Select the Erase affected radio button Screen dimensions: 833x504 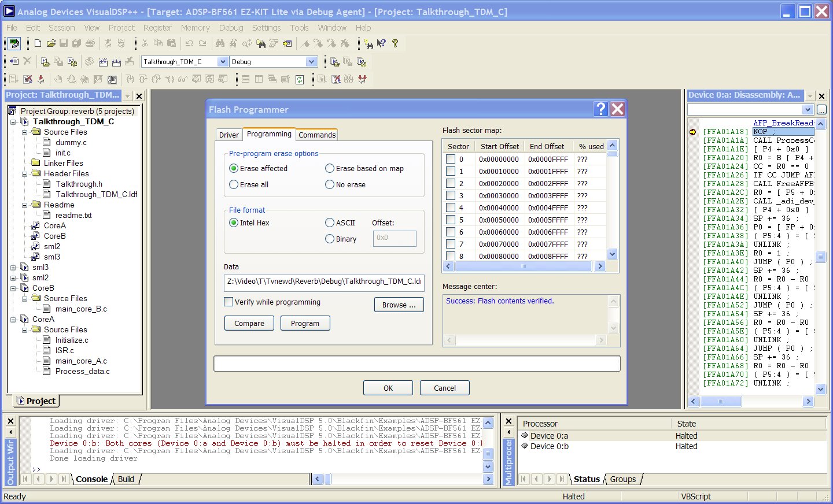coord(234,168)
